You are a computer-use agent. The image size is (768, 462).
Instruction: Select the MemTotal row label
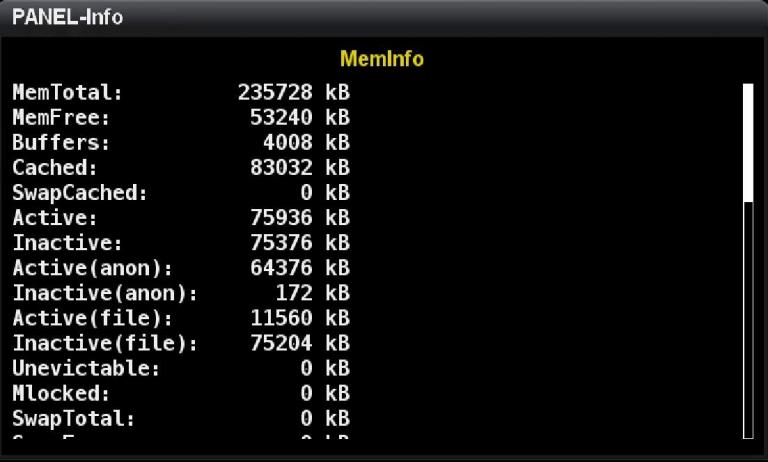tap(67, 93)
